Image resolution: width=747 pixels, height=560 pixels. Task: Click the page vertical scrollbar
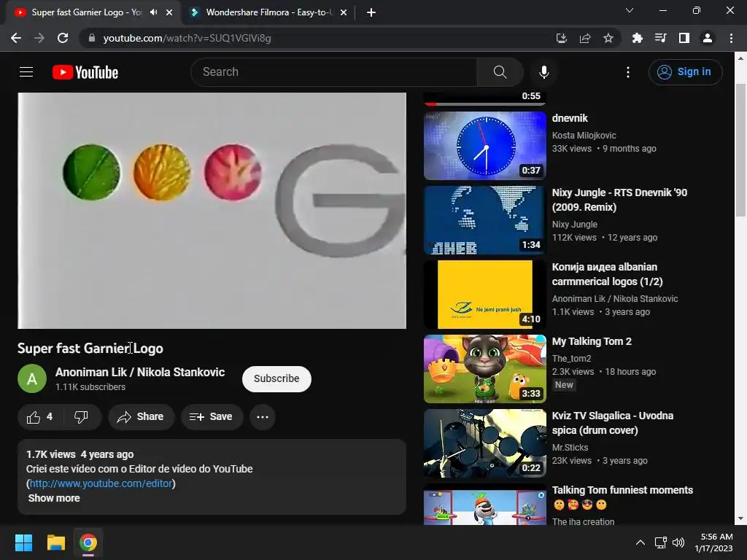click(740, 150)
